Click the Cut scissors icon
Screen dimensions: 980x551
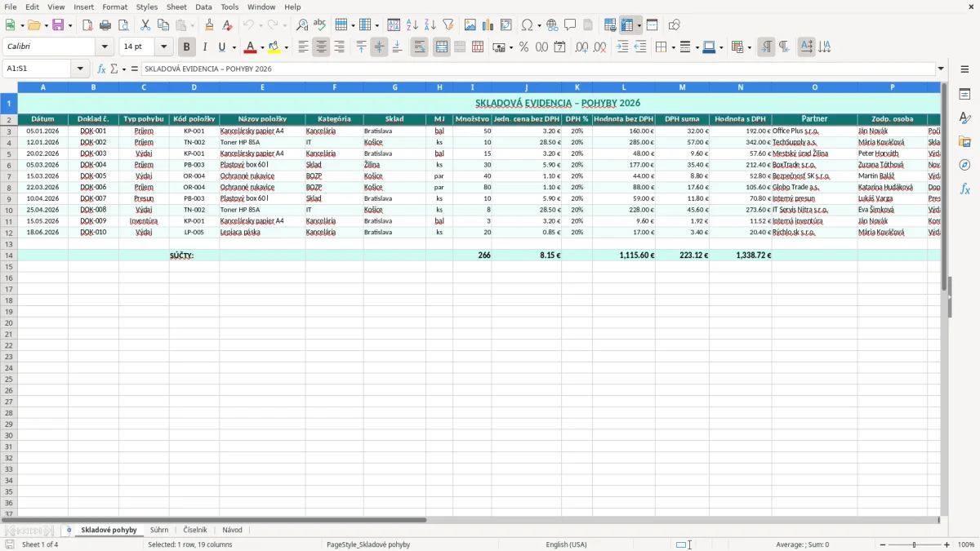pyautogui.click(x=145, y=25)
